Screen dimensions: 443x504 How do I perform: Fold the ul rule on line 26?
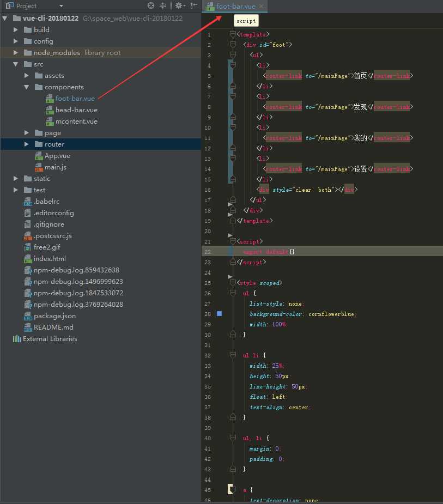coord(233,293)
